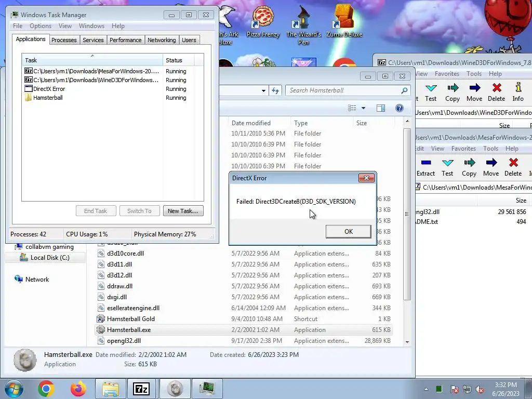Viewport: 532px width, 399px height.
Task: Open the Windows menu in Task Manager
Action: [91, 26]
